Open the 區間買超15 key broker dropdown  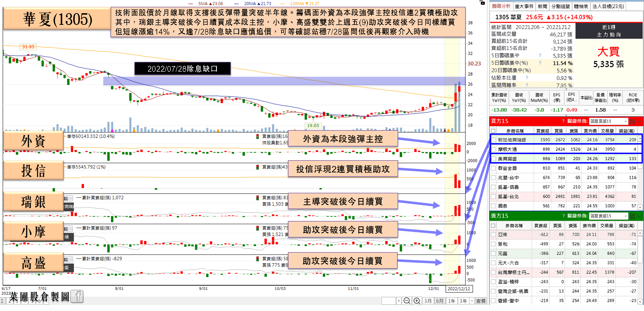coord(609,121)
